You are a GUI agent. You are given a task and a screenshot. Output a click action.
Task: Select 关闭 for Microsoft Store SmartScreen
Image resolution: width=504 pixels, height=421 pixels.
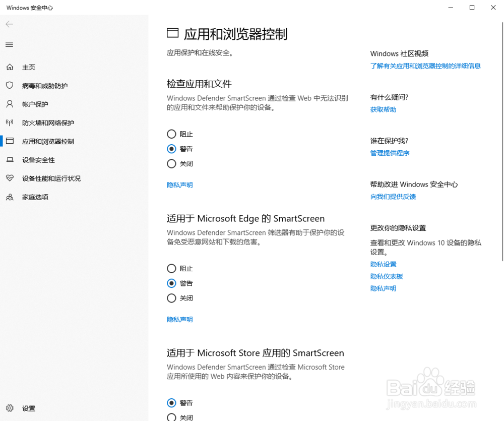[172, 417]
